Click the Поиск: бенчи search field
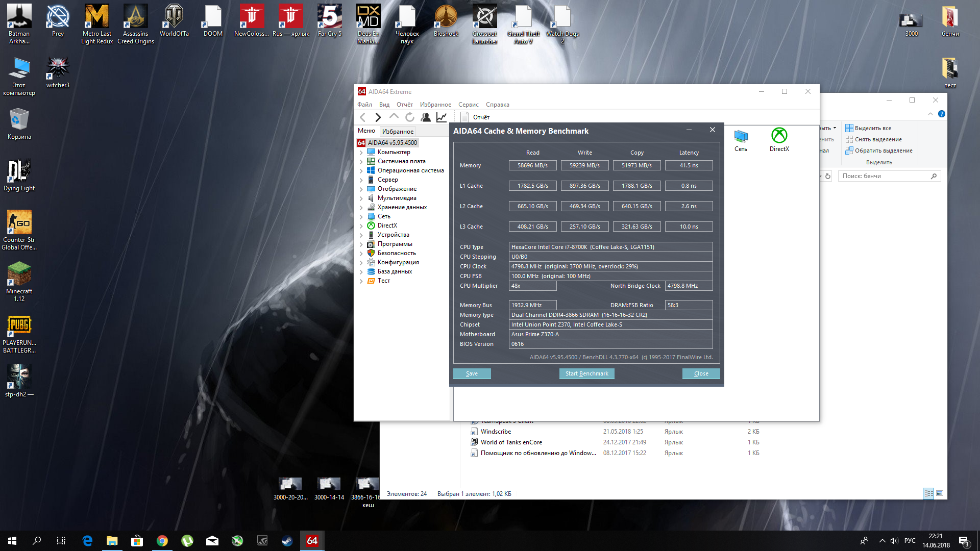The width and height of the screenshot is (980, 551). pos(885,176)
